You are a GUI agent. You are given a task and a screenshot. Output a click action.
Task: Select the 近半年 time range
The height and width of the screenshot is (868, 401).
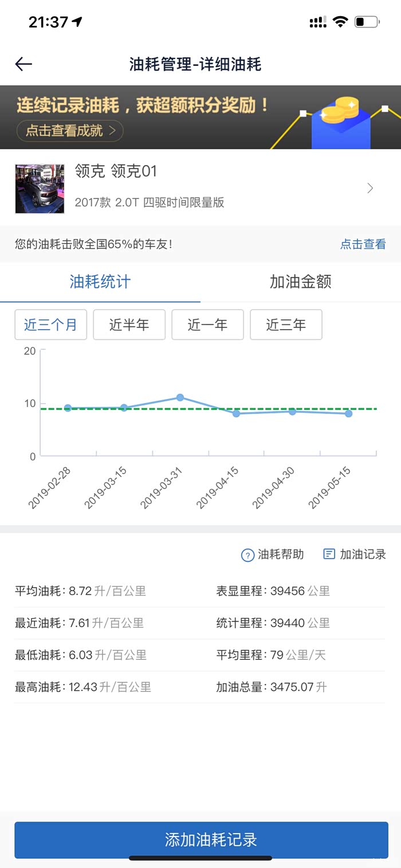129,324
